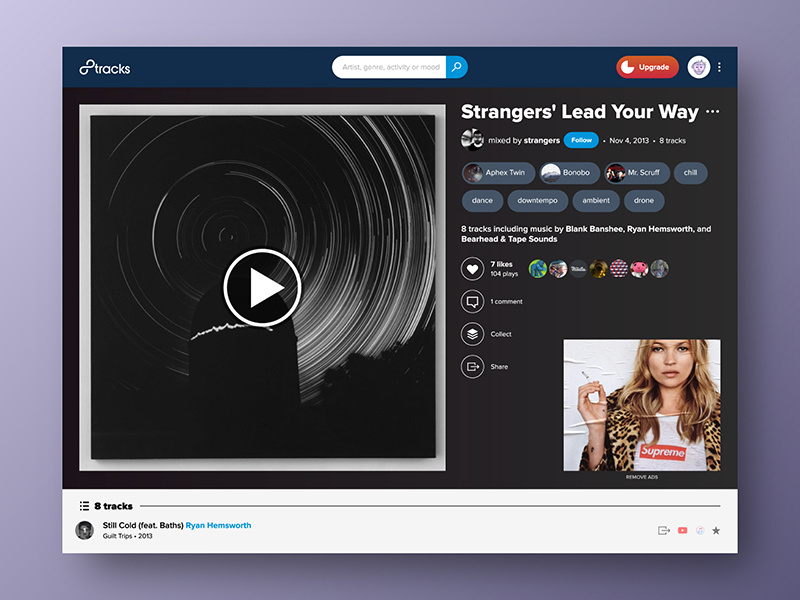
Task: Open the comment speech bubble icon
Action: (x=472, y=302)
